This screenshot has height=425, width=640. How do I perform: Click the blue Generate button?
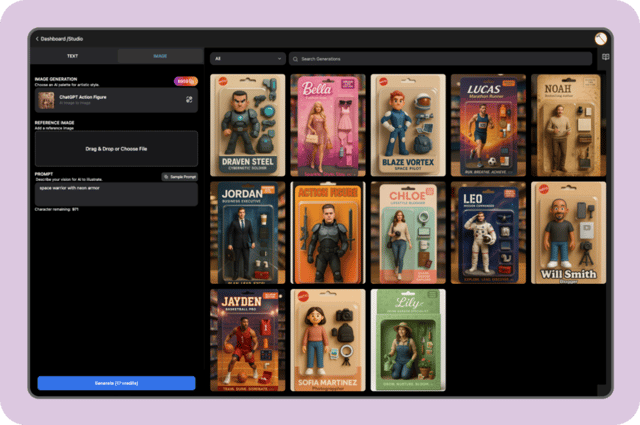point(116,383)
